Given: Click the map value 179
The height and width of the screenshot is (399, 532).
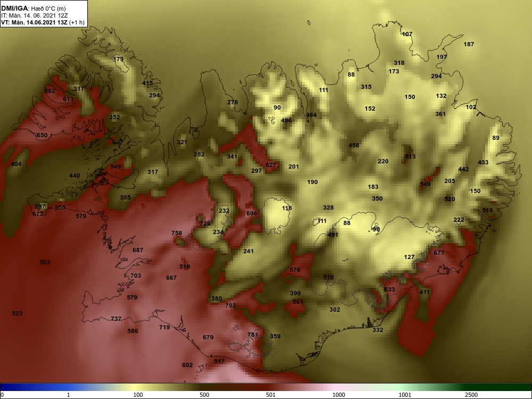Looking at the screenshot, I should coord(119,59).
